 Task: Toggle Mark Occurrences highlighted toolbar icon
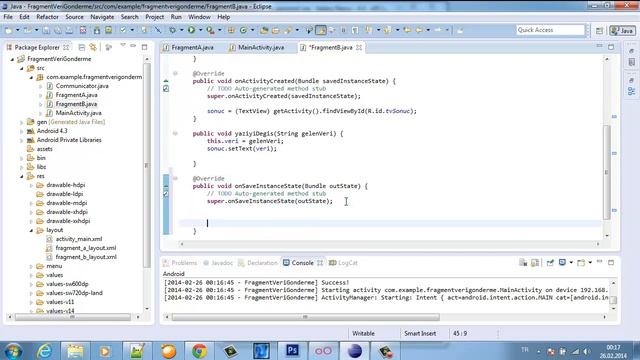click(321, 30)
